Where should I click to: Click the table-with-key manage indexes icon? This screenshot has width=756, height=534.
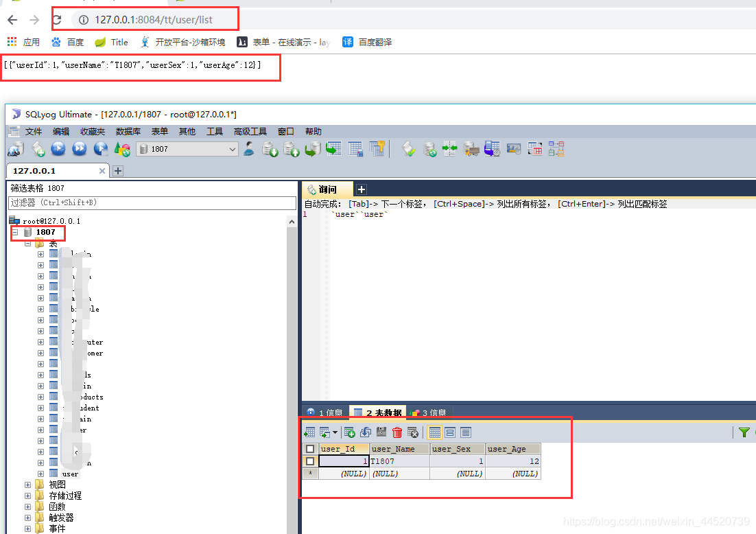click(x=377, y=149)
